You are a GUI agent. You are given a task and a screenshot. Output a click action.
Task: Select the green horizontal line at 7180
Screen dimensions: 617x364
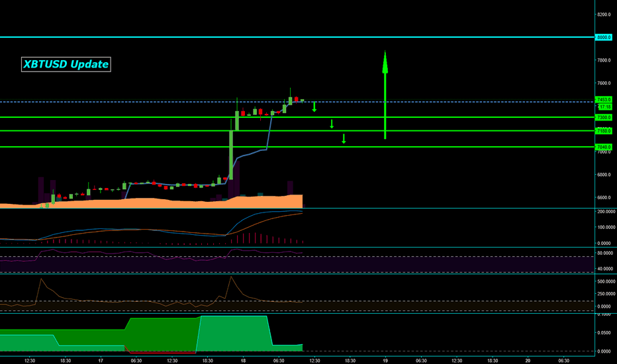(297, 130)
